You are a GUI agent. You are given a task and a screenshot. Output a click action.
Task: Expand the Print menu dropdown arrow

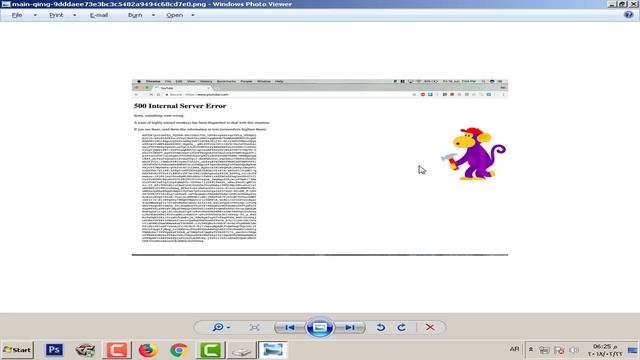74,16
